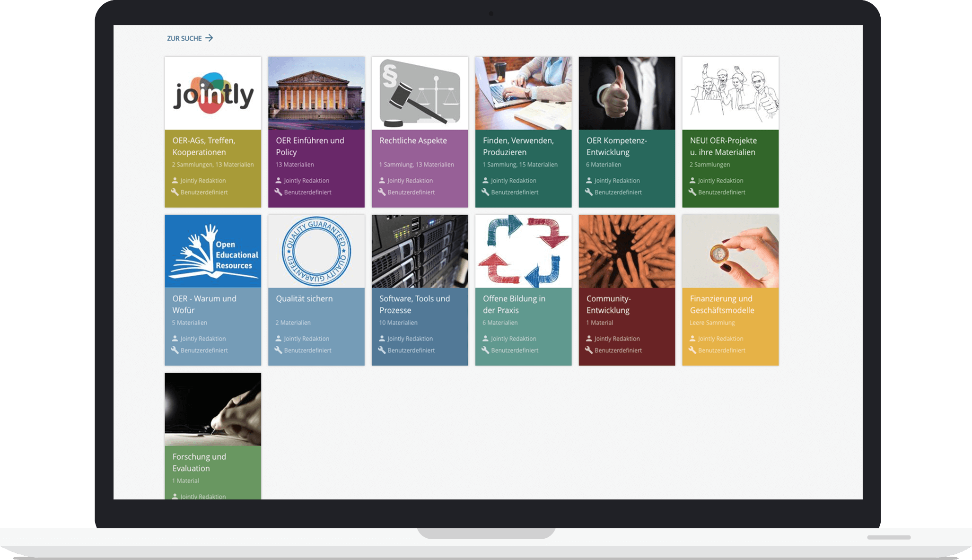Click the OER-AGs Treffen Kooperationen collection card
Image resolution: width=972 pixels, height=560 pixels.
[213, 132]
